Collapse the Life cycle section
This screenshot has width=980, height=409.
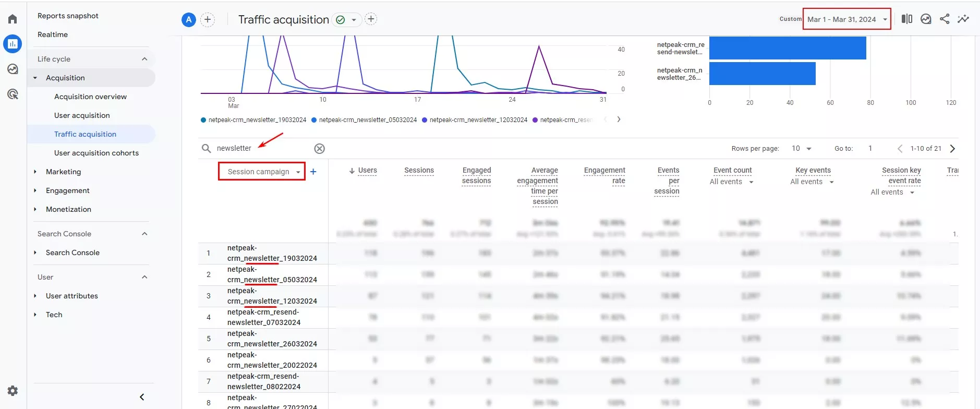click(x=144, y=59)
